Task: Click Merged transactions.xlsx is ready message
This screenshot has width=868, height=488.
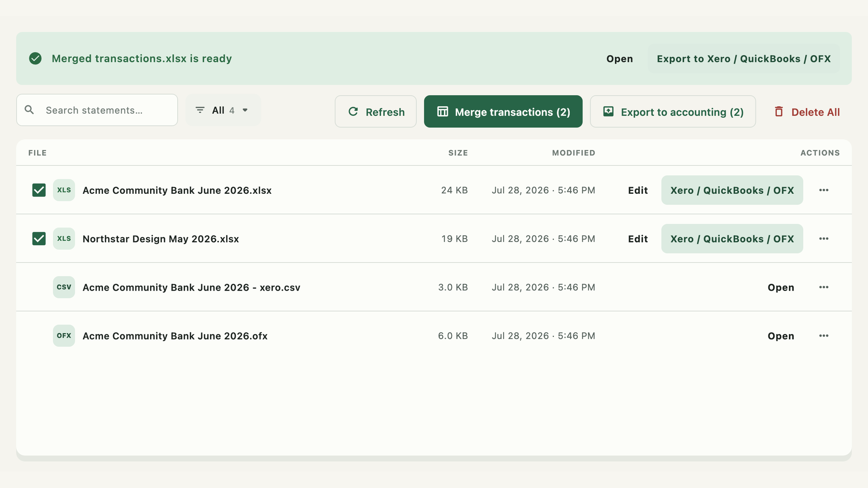Action: (142, 58)
